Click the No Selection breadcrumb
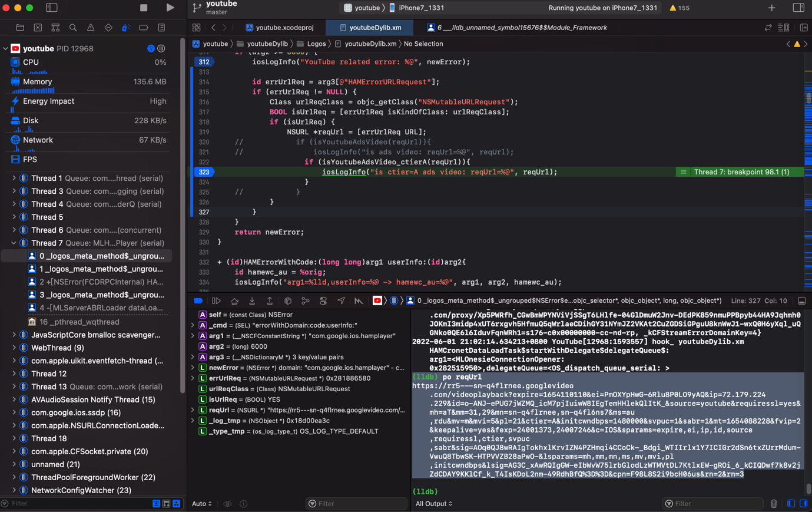Viewport: 812px width, 512px height. coord(423,44)
